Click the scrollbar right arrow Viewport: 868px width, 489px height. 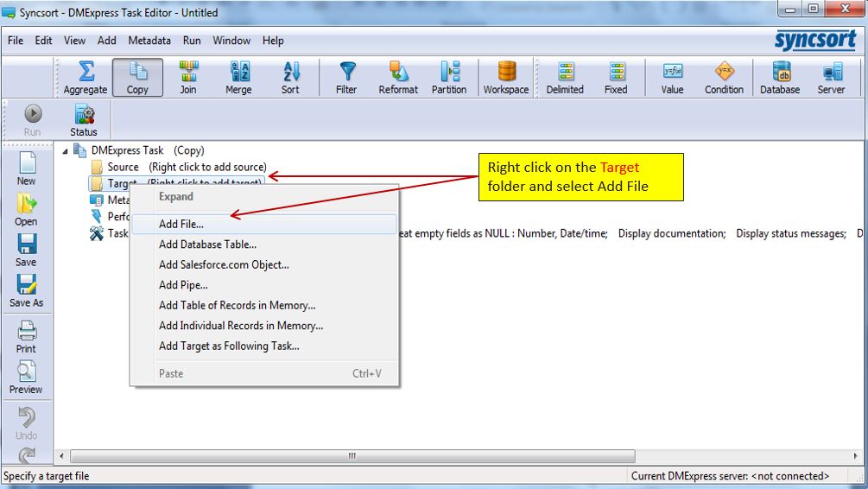point(856,456)
